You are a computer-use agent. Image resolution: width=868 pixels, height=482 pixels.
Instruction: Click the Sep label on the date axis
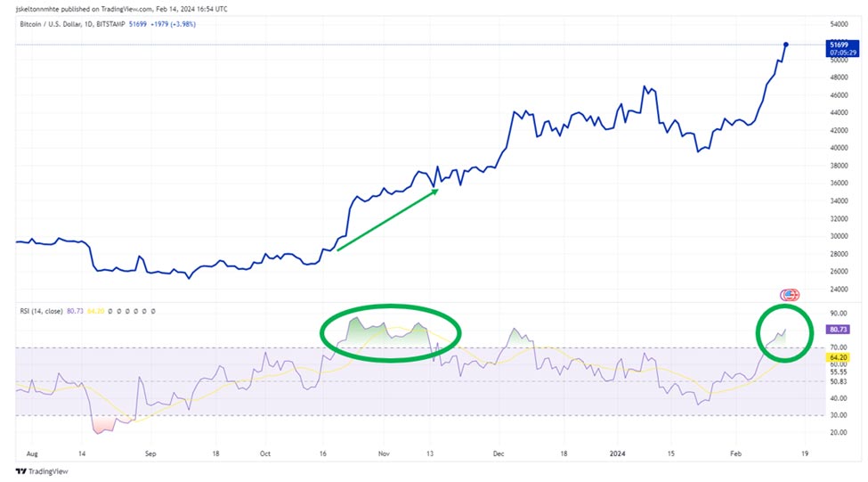150,453
